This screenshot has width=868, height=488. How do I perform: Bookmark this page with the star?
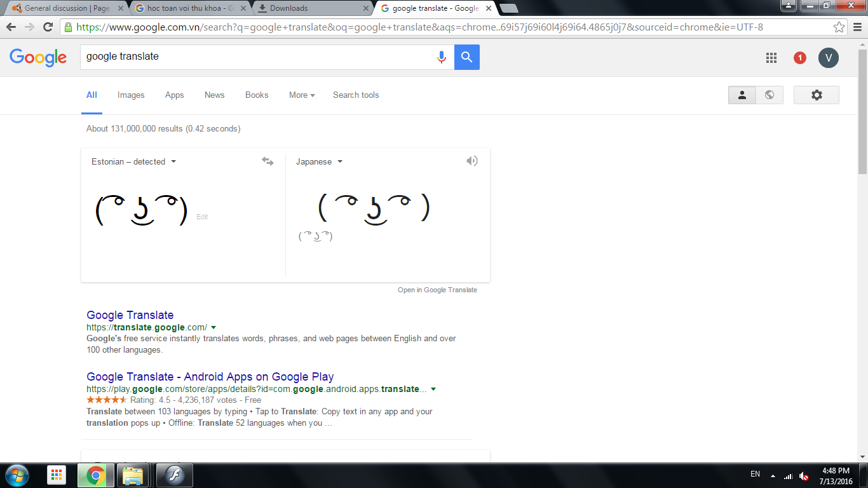tap(839, 27)
